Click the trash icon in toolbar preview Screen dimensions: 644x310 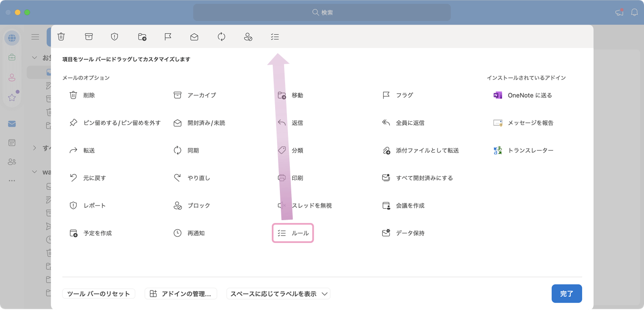61,37
